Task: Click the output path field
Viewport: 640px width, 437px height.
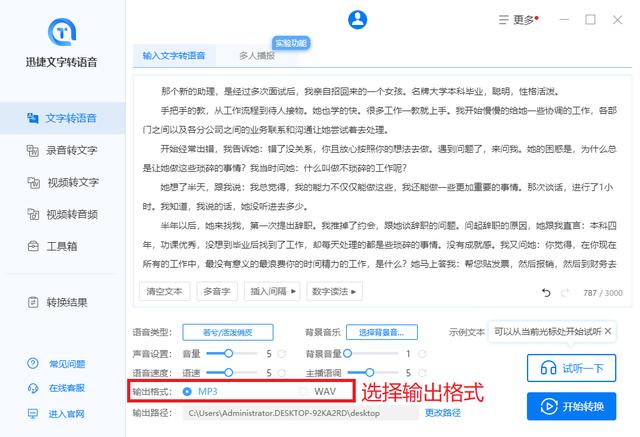Action: tap(300, 413)
